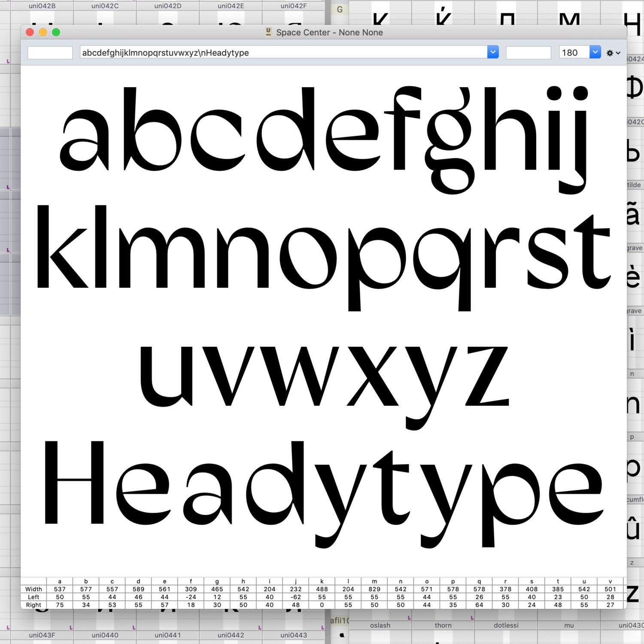Select uni043F cell in background font window

click(42, 635)
